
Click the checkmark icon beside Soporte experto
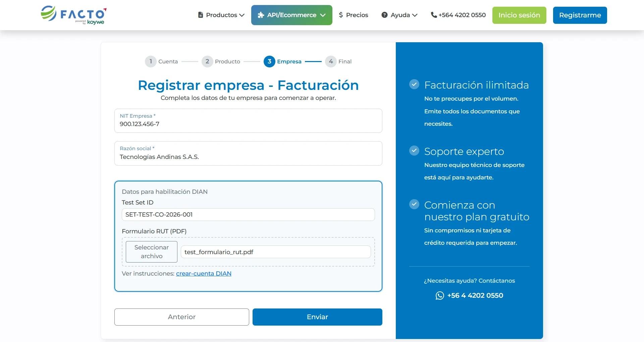[x=414, y=151]
